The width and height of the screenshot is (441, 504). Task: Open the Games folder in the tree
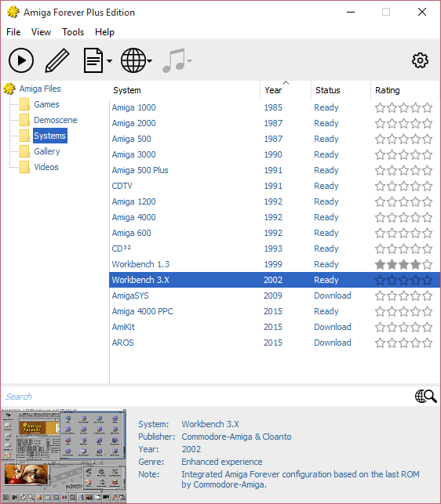[46, 104]
